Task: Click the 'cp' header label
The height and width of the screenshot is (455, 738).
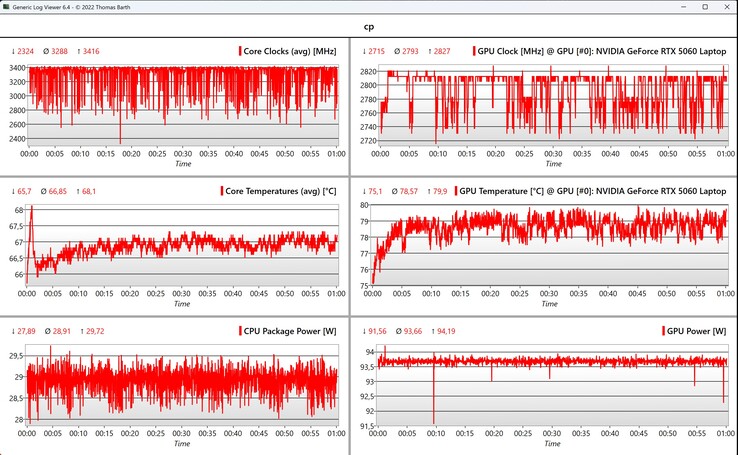Action: (x=369, y=29)
